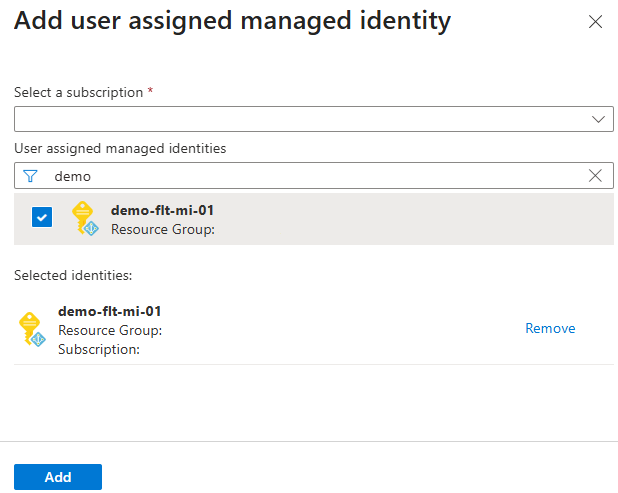Clear the "demo" filter text

tap(596, 176)
